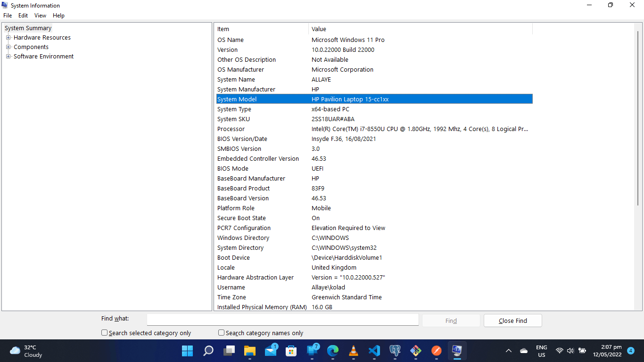Image resolution: width=644 pixels, height=362 pixels.
Task: Select the OS Name row
Action: point(374,40)
